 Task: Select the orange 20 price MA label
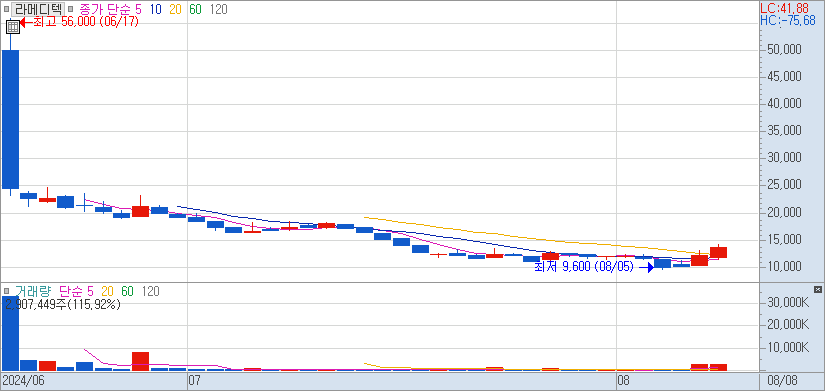[x=175, y=9]
